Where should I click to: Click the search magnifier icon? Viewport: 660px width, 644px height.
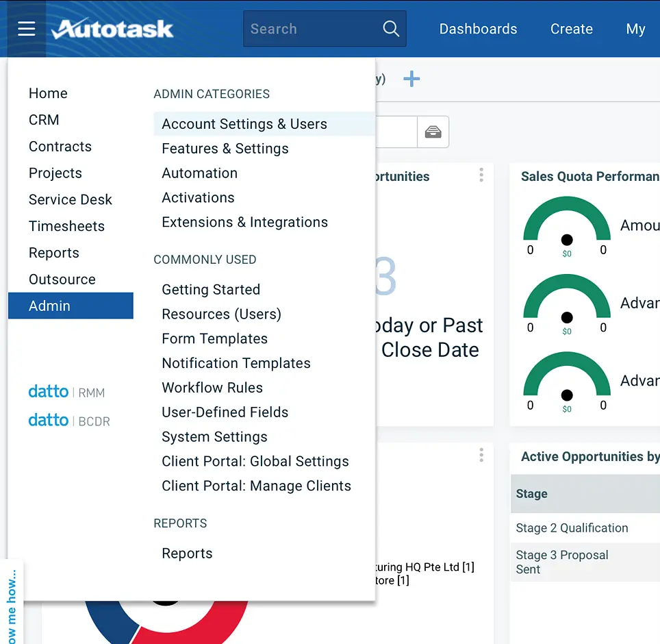coord(391,29)
